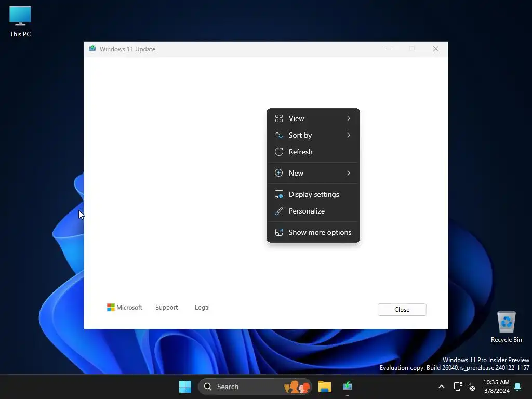532x399 pixels.
Task: Open the Sort by submenu
Action: pos(313,135)
